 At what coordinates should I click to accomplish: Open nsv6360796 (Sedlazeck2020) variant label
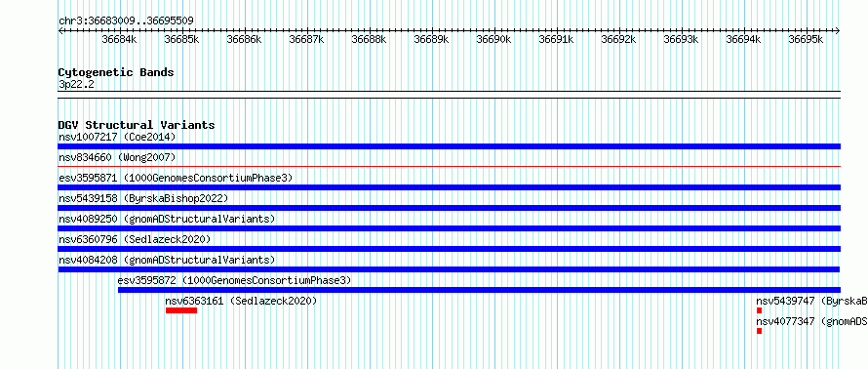click(135, 239)
